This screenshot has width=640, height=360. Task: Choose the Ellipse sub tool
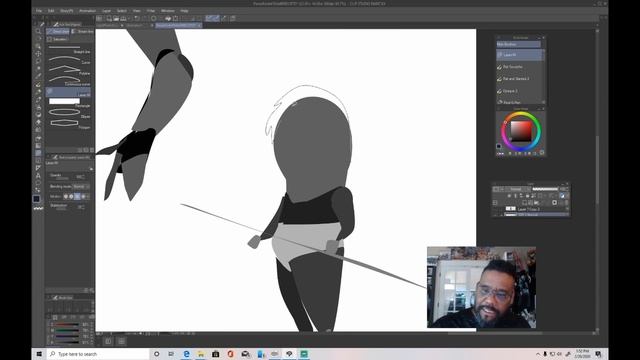point(69,113)
